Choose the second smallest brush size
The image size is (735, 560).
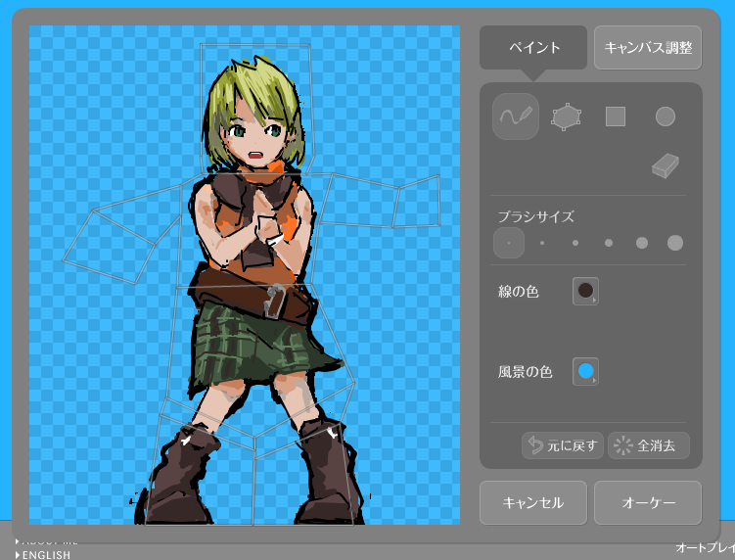[x=542, y=243]
